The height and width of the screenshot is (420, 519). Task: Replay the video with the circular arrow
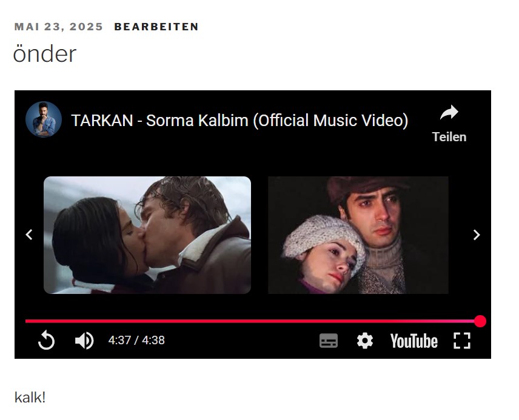point(46,340)
